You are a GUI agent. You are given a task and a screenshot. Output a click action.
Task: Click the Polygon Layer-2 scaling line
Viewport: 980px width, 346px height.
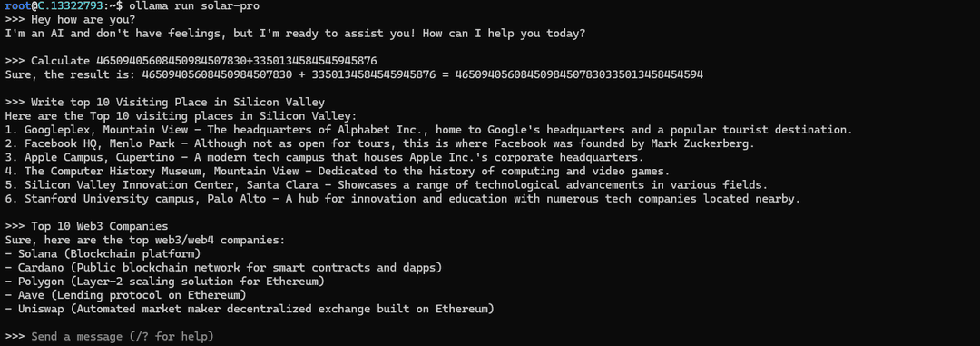[x=164, y=282]
